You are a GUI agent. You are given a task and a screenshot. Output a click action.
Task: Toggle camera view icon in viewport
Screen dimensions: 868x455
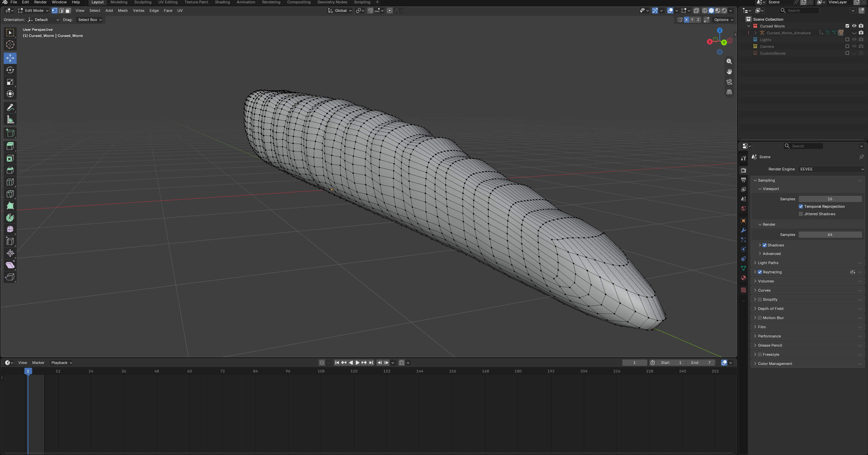pyautogui.click(x=729, y=82)
